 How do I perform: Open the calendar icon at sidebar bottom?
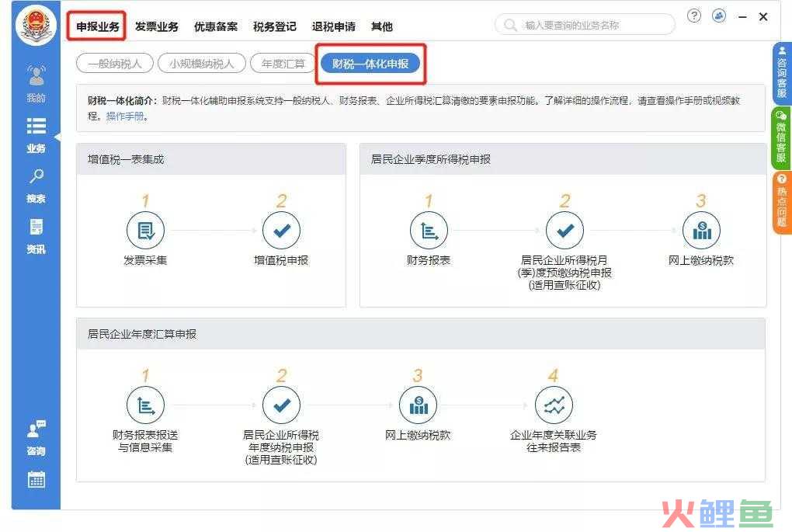click(x=36, y=480)
